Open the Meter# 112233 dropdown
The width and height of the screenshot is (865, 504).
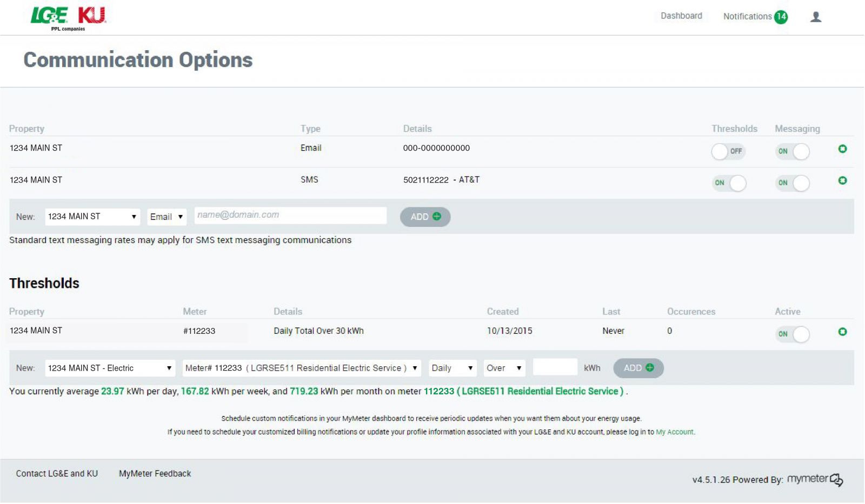[302, 368]
